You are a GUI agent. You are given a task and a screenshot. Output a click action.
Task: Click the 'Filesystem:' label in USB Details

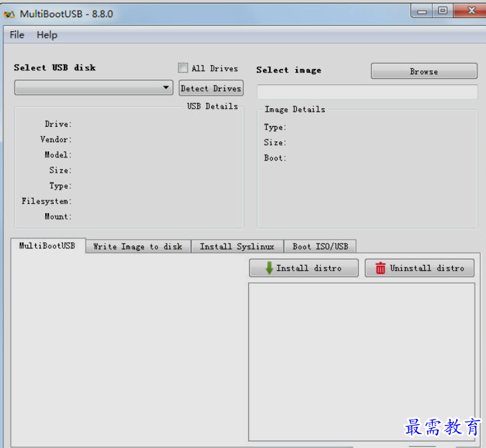[x=46, y=201]
